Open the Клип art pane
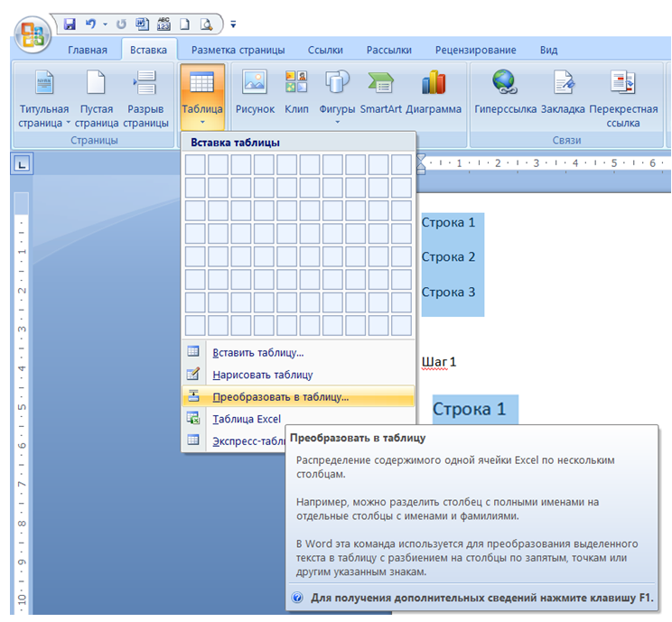Screen dimensions: 672x622 click(296, 93)
